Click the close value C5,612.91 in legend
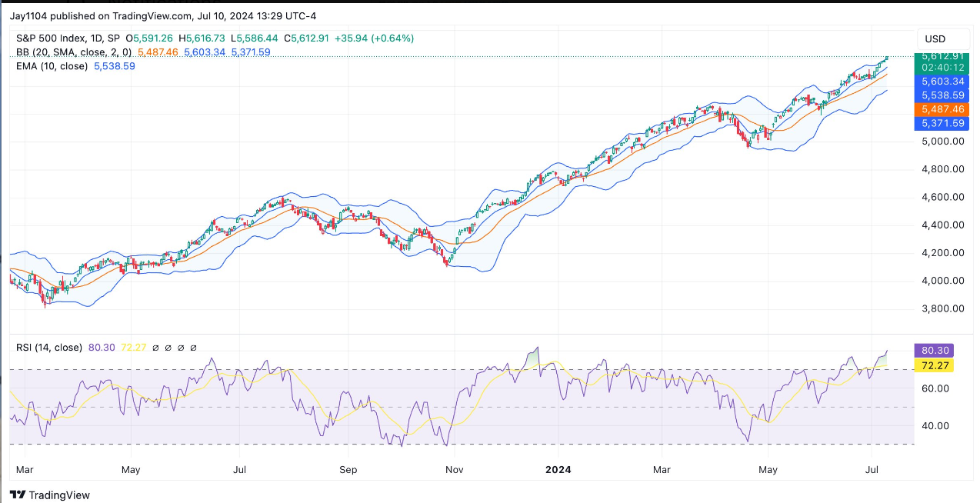The image size is (980, 503). tap(306, 38)
